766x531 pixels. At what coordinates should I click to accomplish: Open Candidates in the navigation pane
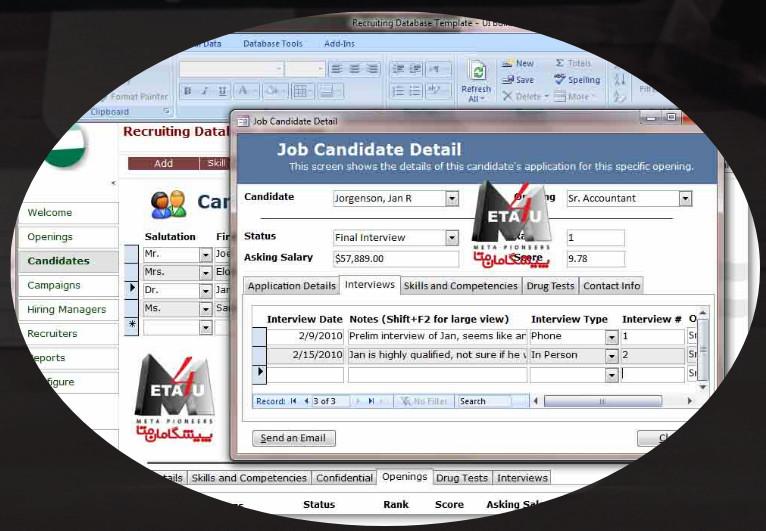(68, 261)
